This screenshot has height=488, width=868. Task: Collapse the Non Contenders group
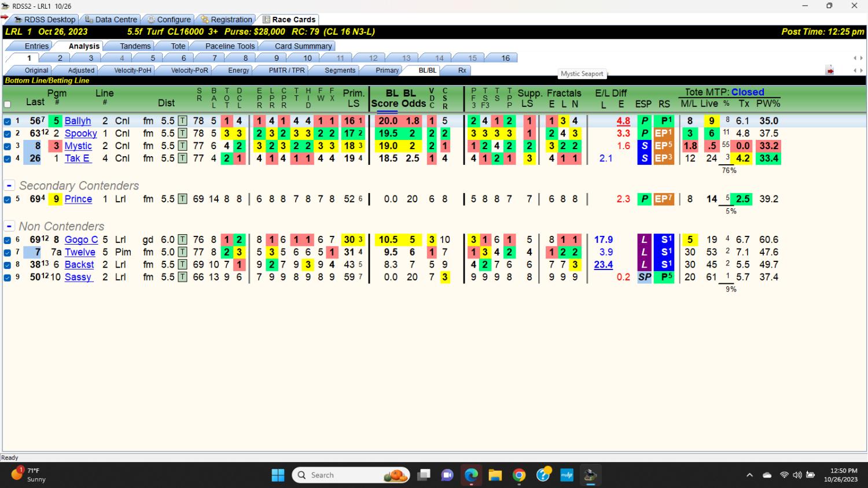pos(9,226)
